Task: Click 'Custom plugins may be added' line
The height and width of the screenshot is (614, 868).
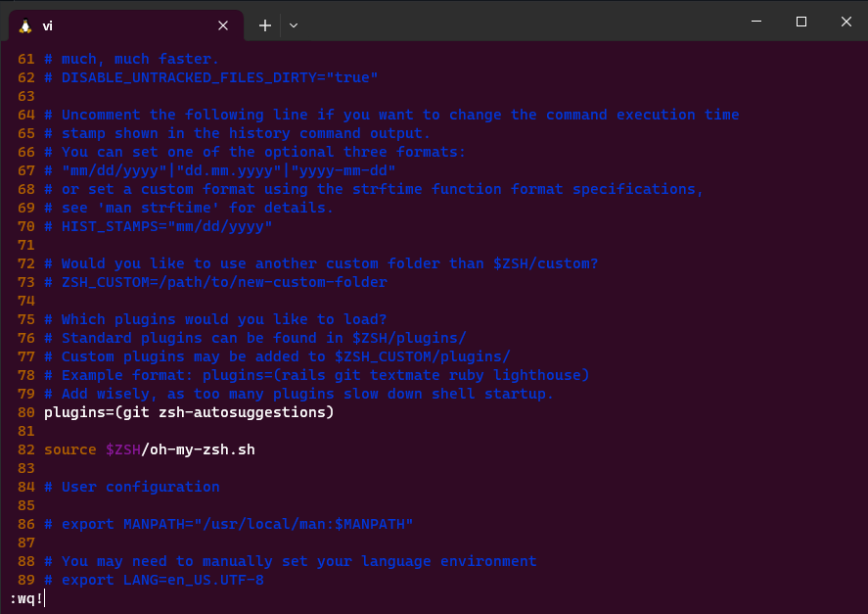Action: click(277, 356)
